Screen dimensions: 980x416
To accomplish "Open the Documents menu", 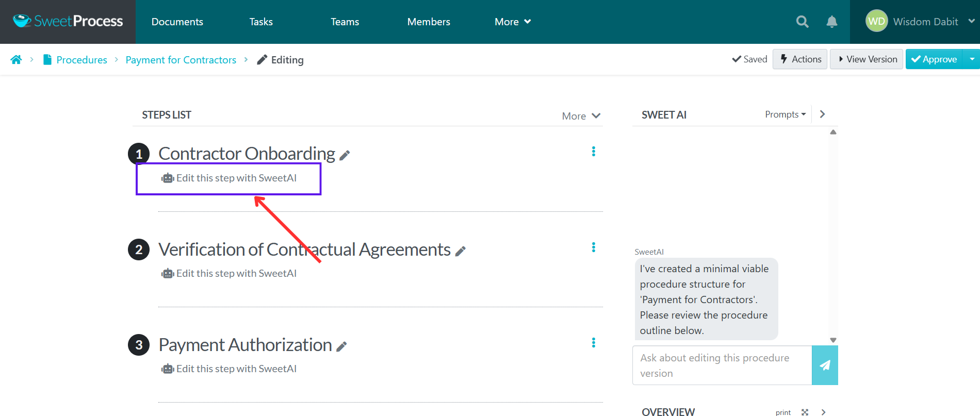I will pos(177,22).
